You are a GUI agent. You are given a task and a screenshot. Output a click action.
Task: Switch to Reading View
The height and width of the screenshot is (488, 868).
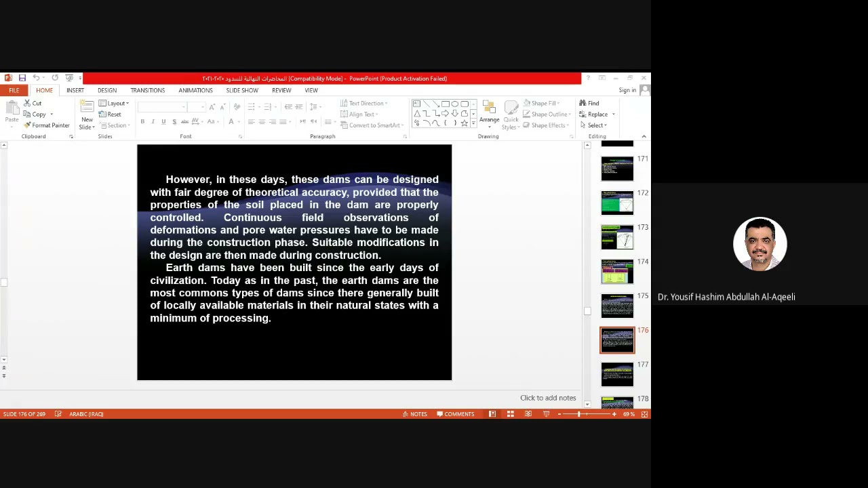pos(528,414)
